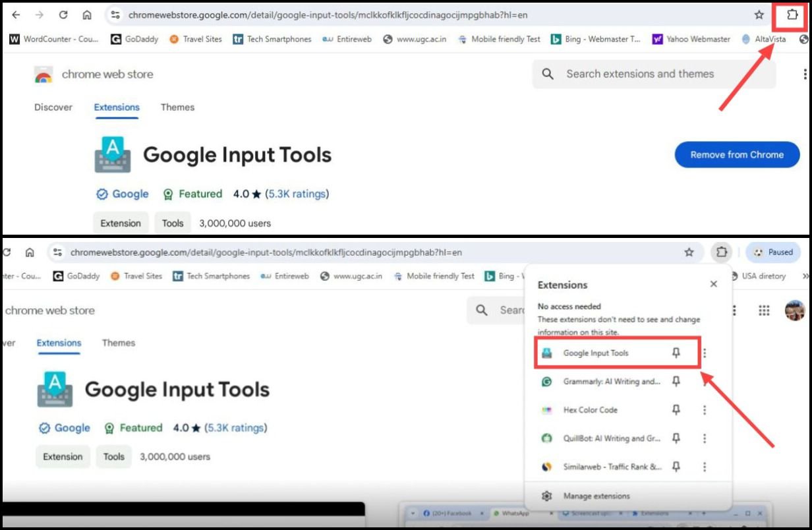Viewport: 812px width, 530px height.
Task: Click the Chrome Web Store rainbow logo in upper window
Action: tap(43, 75)
